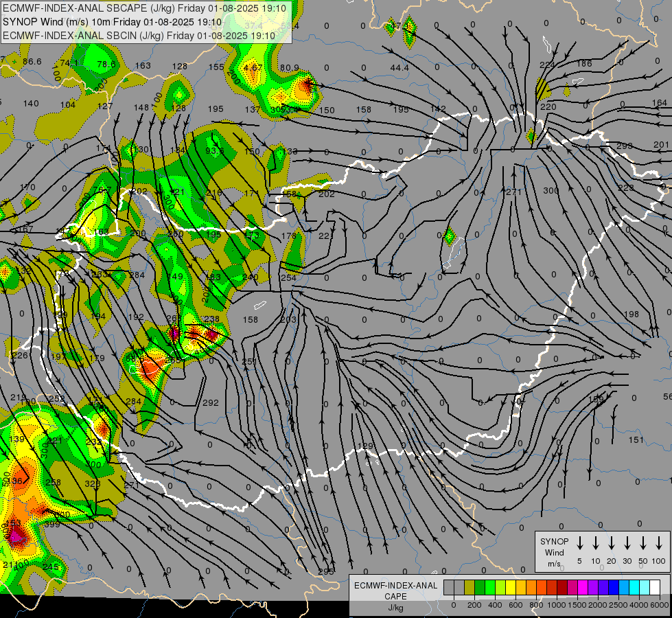Click the '78.6' map value
672x618 pixels.
click(106, 65)
